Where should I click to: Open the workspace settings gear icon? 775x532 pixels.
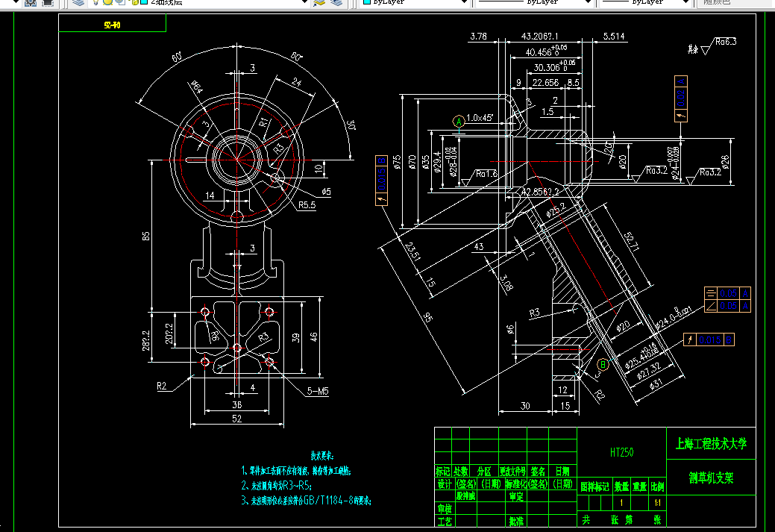(31, 2)
